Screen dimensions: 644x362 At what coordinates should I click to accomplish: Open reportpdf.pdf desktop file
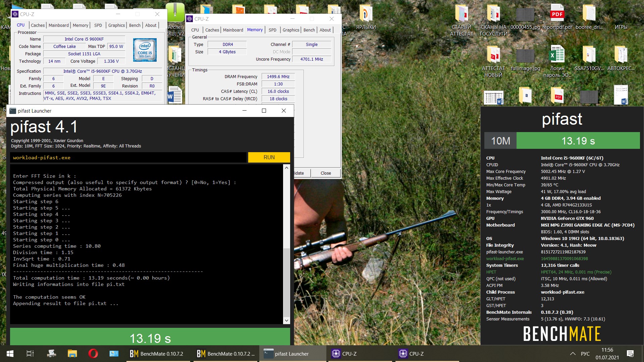pos(557,17)
